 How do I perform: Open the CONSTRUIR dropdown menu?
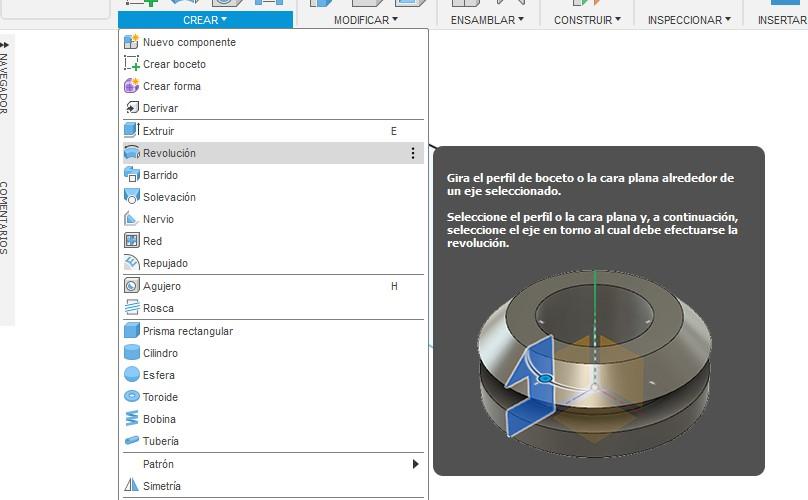(587, 20)
